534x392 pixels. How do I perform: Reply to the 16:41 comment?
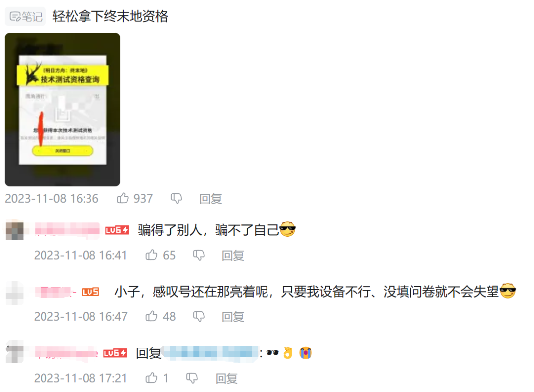point(233,255)
